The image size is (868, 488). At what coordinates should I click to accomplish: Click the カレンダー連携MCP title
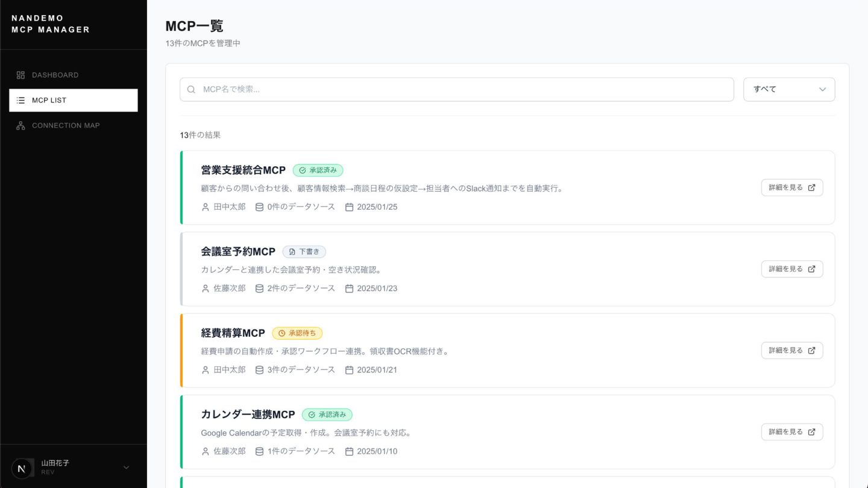click(x=248, y=414)
